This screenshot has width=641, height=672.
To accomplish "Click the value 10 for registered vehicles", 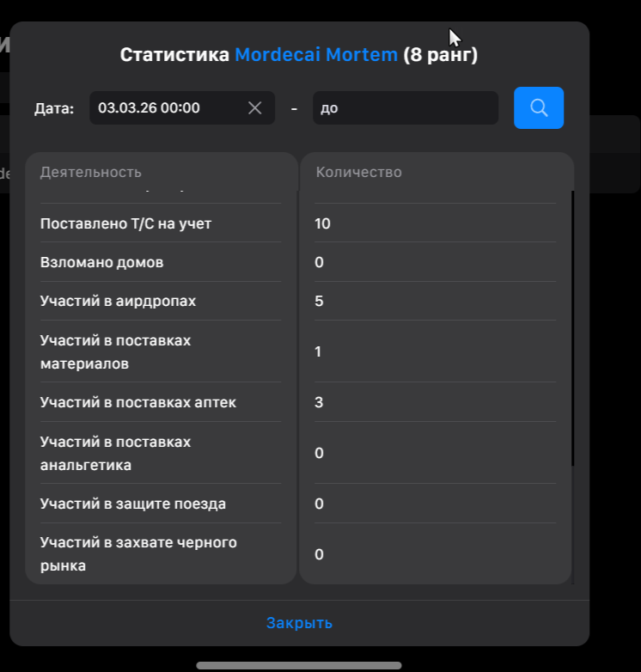I will 322,223.
